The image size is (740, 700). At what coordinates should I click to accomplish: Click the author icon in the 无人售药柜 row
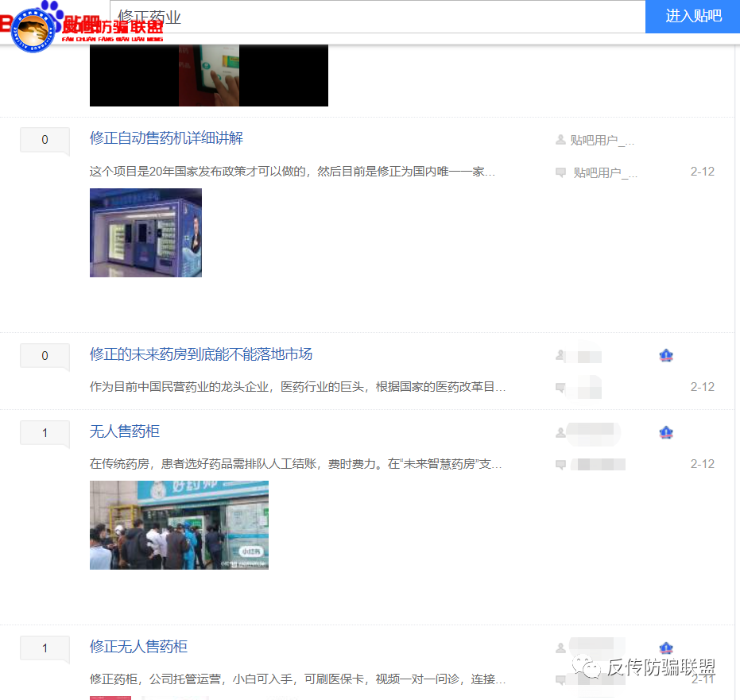click(x=560, y=432)
